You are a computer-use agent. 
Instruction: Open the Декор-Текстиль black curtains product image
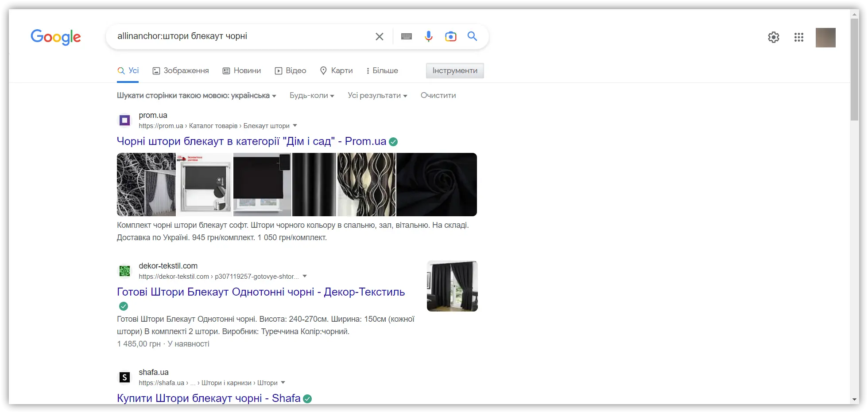pyautogui.click(x=452, y=286)
